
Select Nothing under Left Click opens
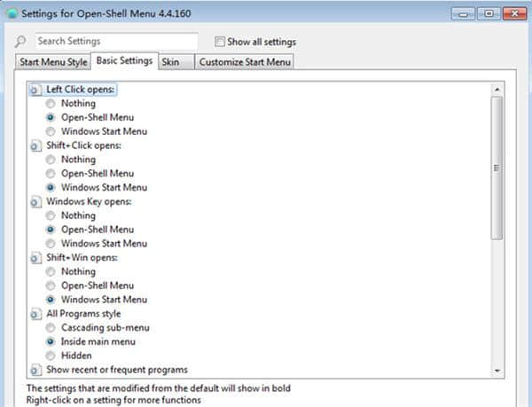click(x=51, y=104)
